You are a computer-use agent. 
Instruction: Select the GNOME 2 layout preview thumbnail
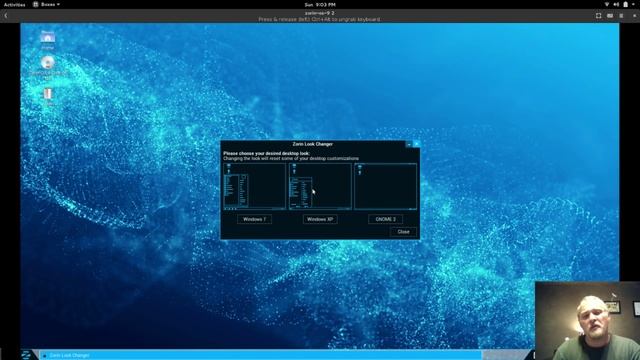(x=386, y=187)
